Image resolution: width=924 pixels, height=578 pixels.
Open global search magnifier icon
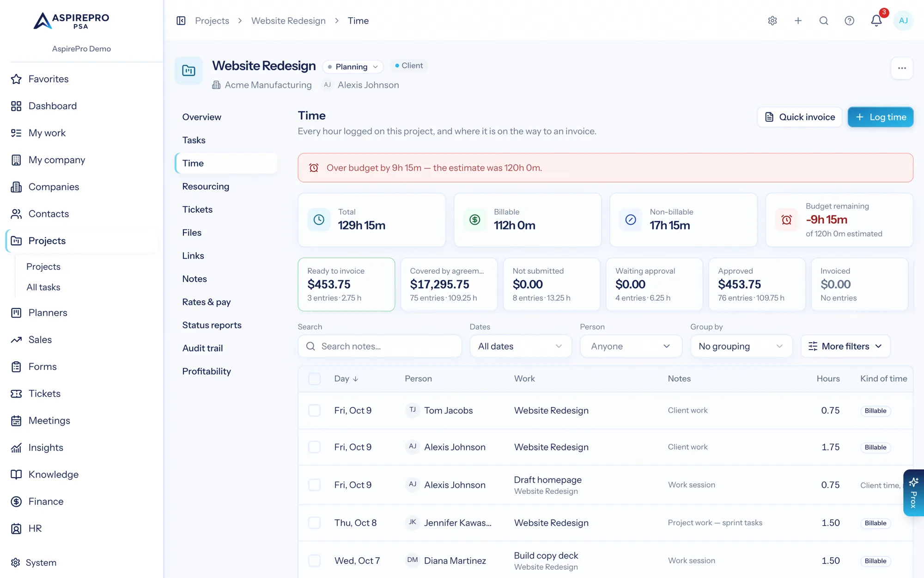pos(824,21)
